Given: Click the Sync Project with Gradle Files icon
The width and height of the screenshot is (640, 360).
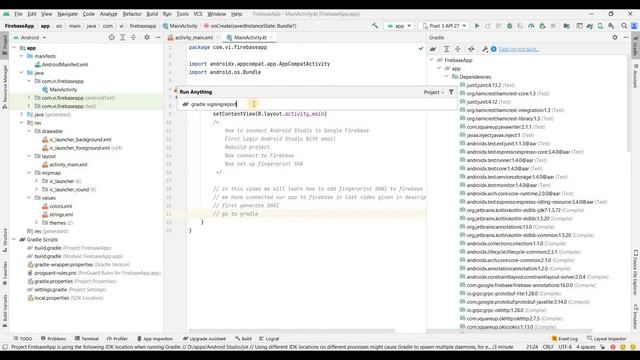Looking at the screenshot, I should point(590,26).
